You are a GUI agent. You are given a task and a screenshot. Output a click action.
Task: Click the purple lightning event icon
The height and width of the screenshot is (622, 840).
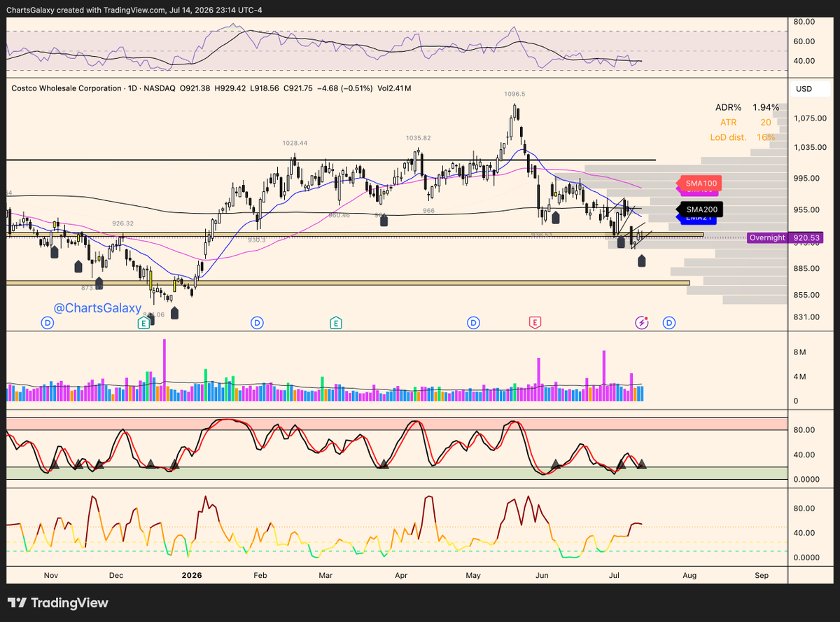(642, 323)
